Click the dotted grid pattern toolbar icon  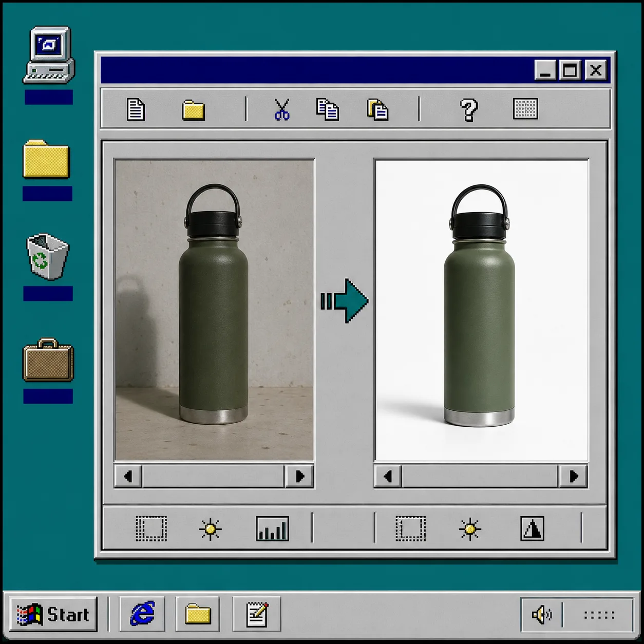point(525,109)
